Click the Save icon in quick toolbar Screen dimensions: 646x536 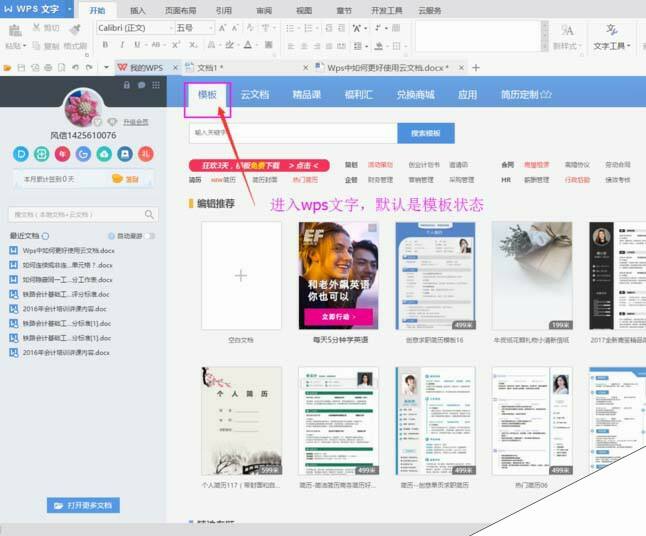(21, 68)
